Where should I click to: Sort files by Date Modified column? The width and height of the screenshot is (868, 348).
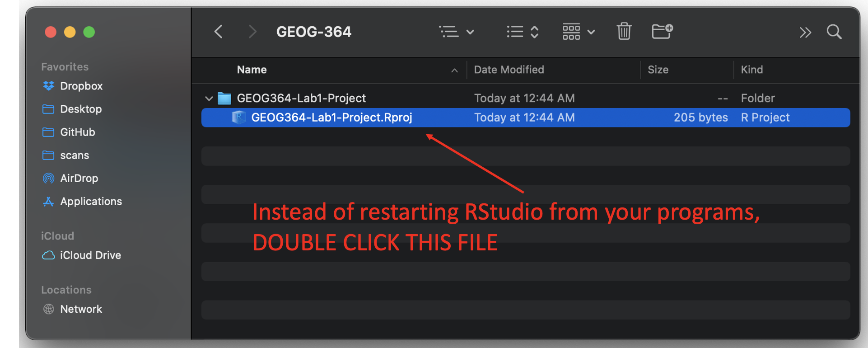point(509,70)
